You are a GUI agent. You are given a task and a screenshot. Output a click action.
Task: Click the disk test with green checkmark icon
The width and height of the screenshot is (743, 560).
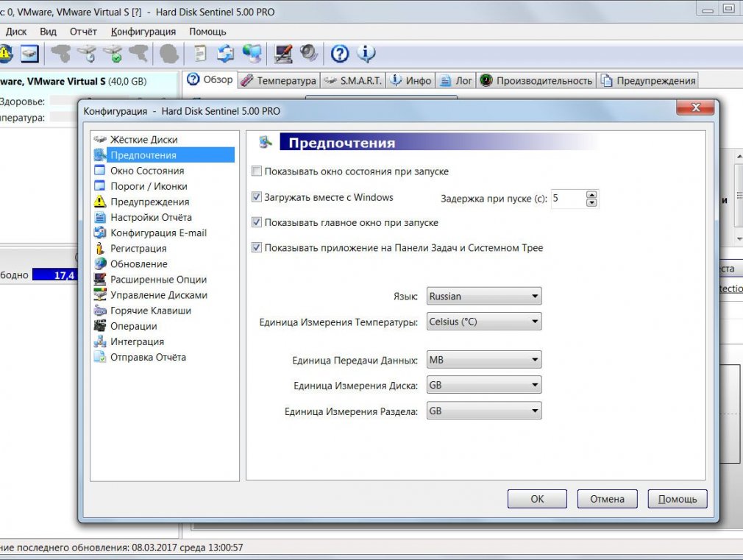(113, 54)
